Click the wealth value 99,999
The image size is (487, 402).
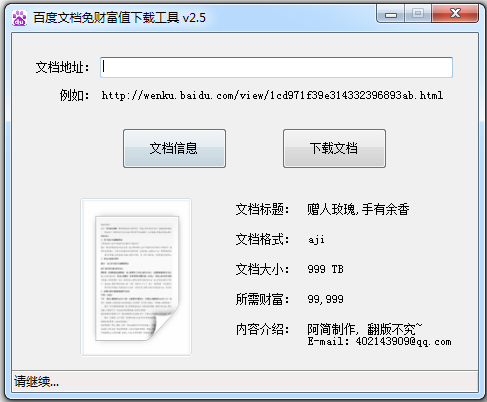[x=325, y=299]
